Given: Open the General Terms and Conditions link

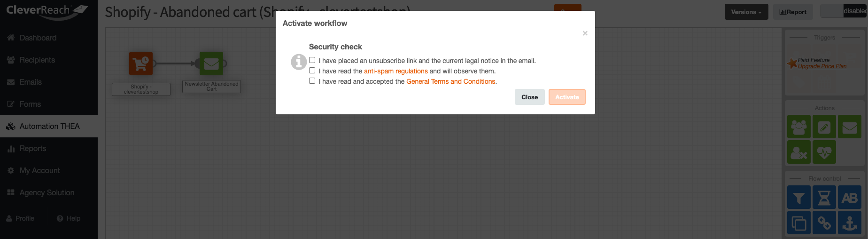Looking at the screenshot, I should click(x=450, y=81).
